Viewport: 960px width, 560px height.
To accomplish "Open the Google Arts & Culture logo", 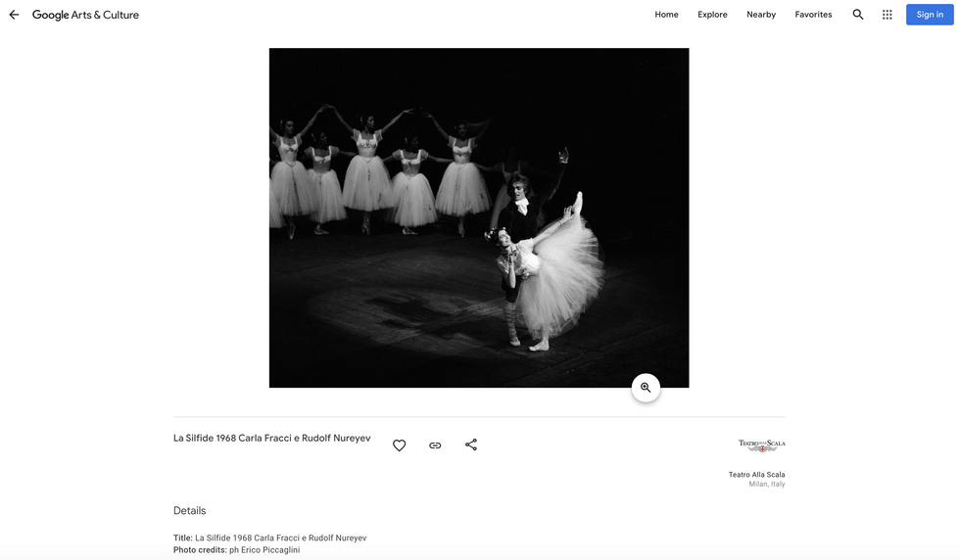I will [x=85, y=15].
